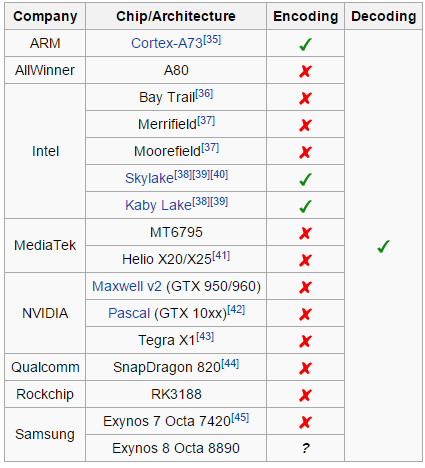Click red encoding cross for MT6795
425x468 pixels.
[305, 233]
